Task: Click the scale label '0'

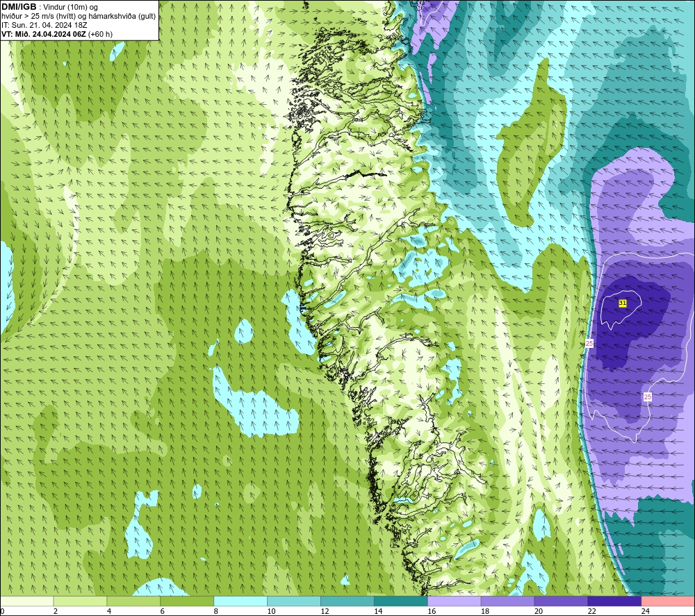Action: (3, 611)
